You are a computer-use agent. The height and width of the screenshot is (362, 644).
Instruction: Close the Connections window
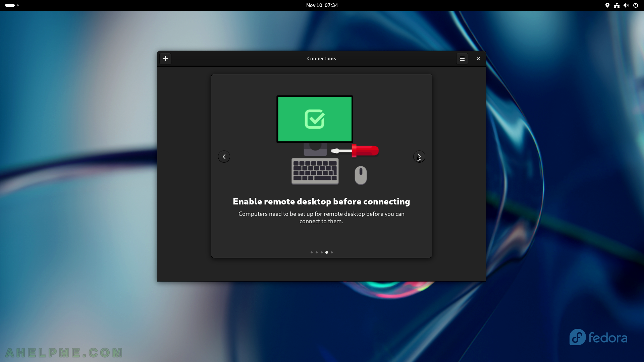coord(478,59)
